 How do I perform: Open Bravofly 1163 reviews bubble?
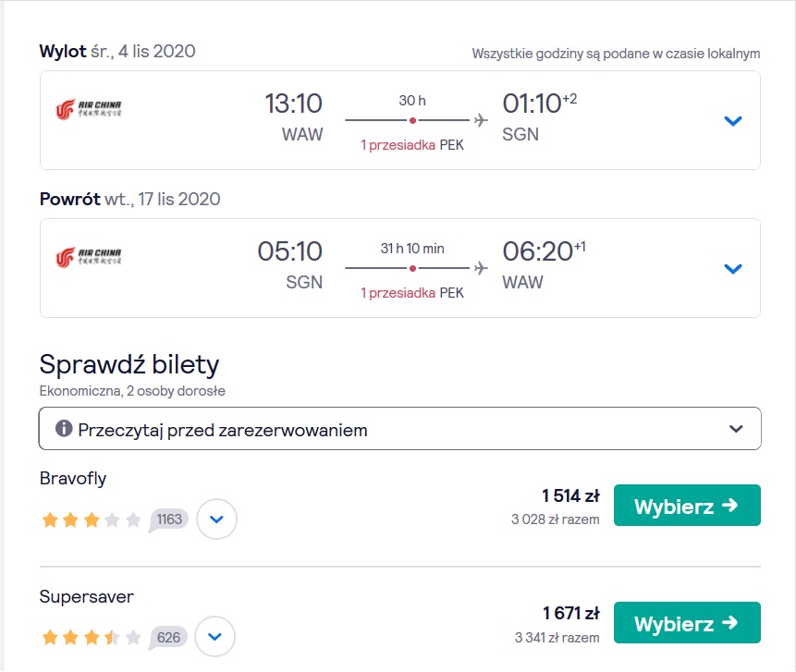pos(168,520)
